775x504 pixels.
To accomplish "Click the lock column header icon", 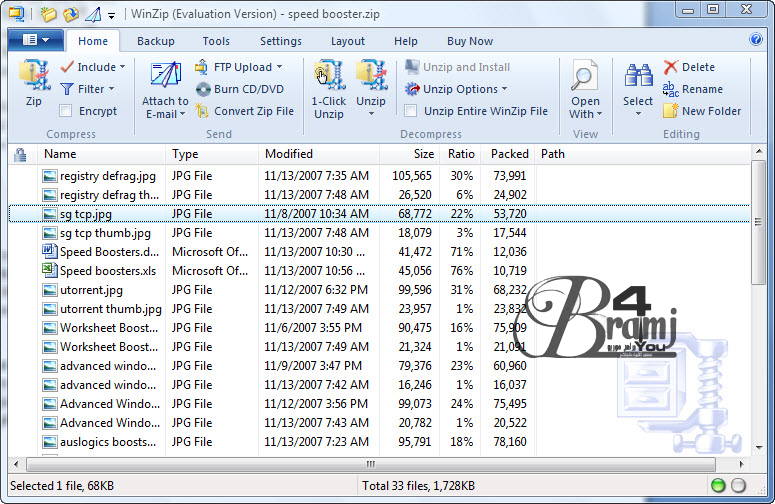I will pyautogui.click(x=20, y=155).
